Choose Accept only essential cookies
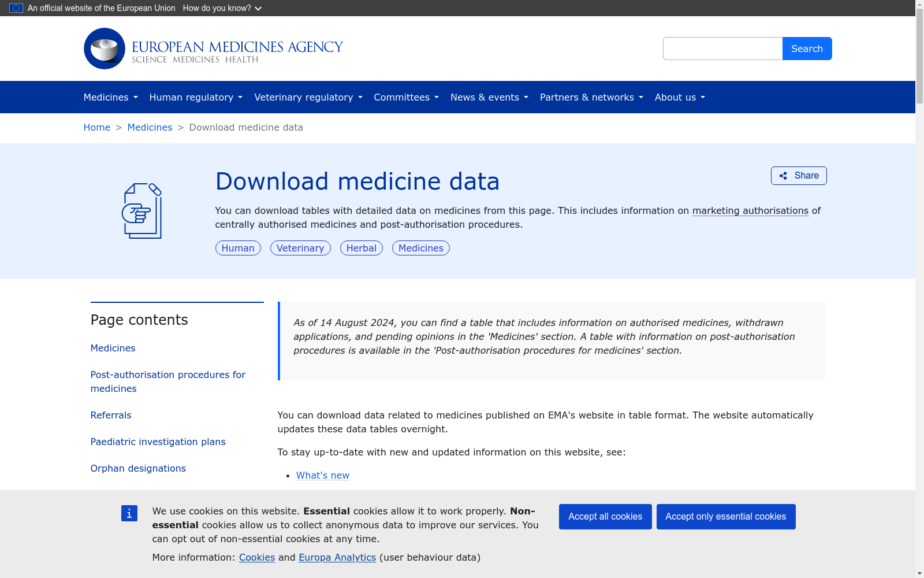The width and height of the screenshot is (924, 578). (725, 517)
